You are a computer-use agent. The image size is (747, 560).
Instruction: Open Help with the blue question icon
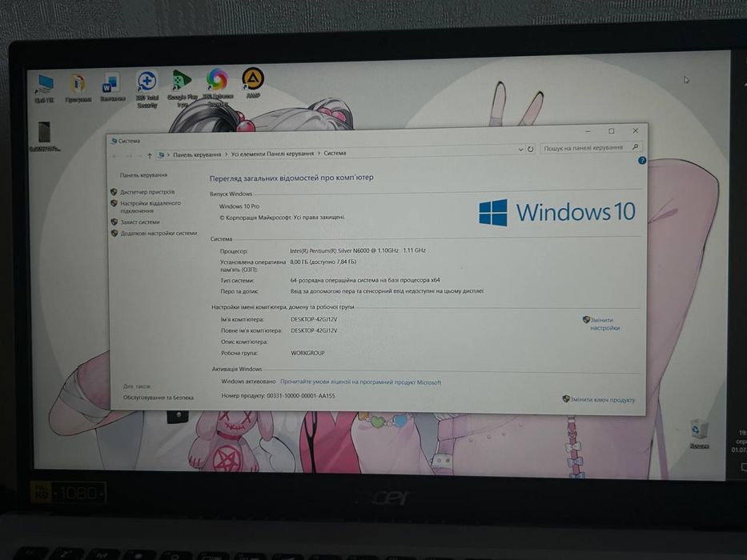click(x=641, y=161)
